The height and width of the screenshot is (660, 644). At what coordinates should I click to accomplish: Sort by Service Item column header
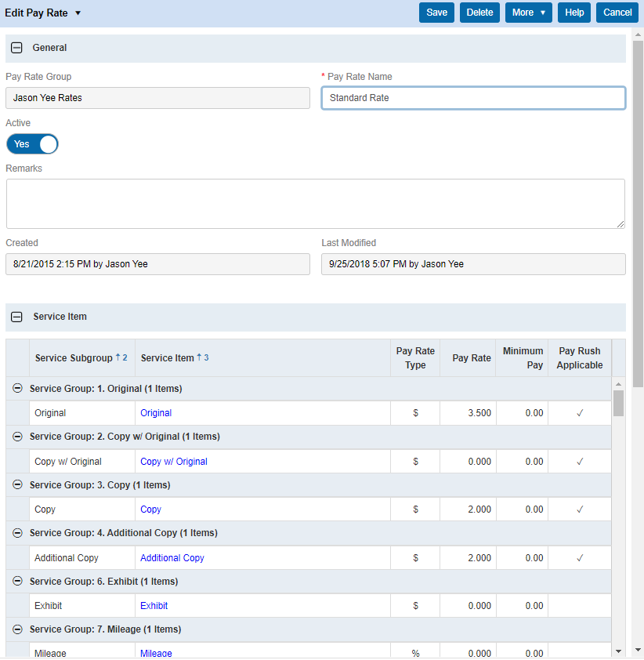(168, 358)
